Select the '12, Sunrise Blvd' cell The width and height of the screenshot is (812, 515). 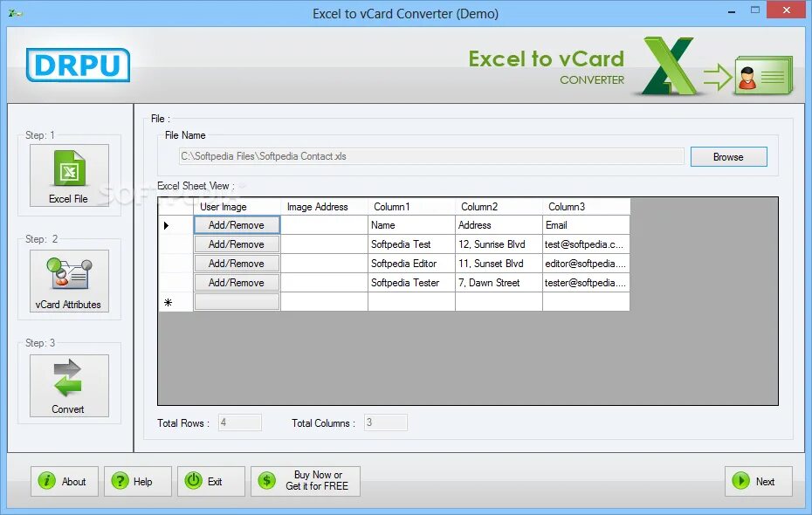(499, 244)
